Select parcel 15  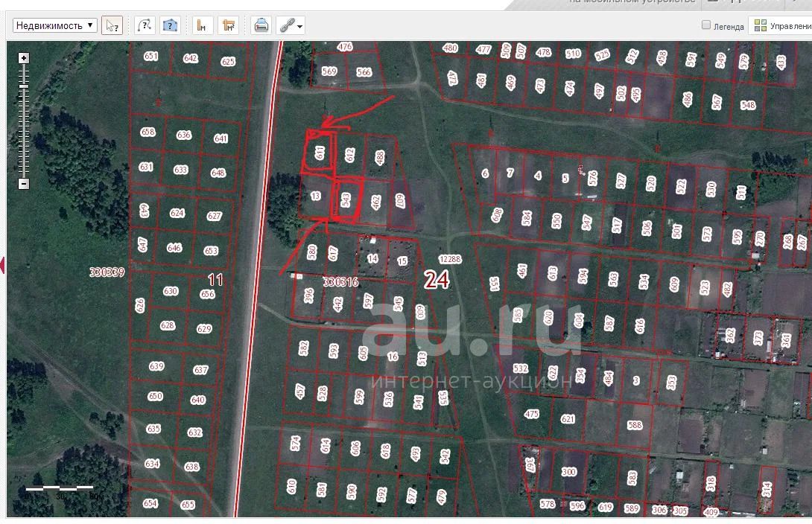tap(402, 261)
